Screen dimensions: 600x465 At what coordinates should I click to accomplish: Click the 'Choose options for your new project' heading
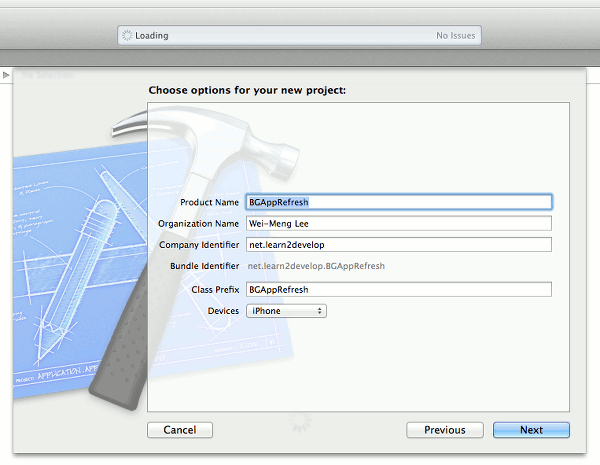247,90
